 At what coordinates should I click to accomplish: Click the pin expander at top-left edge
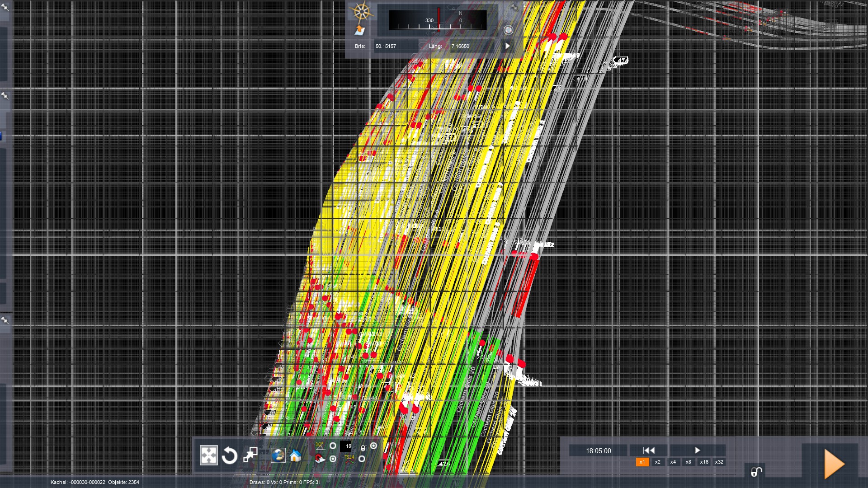[x=5, y=7]
